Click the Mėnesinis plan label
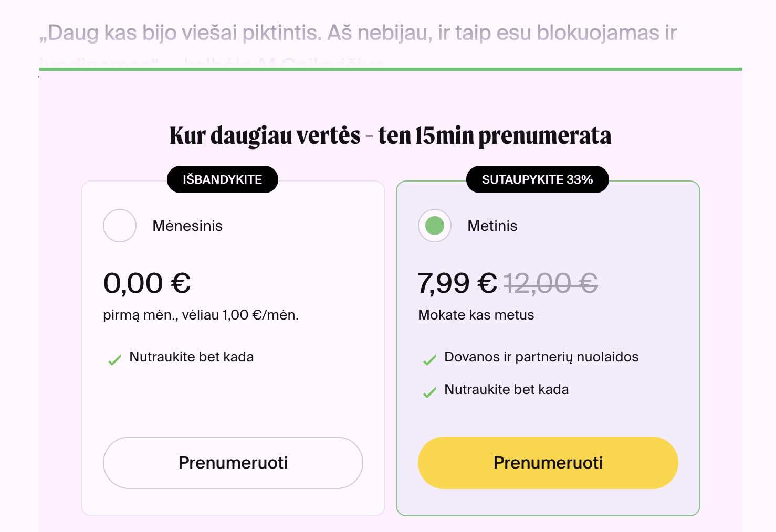Viewport: 776px width, 532px height. point(187,226)
